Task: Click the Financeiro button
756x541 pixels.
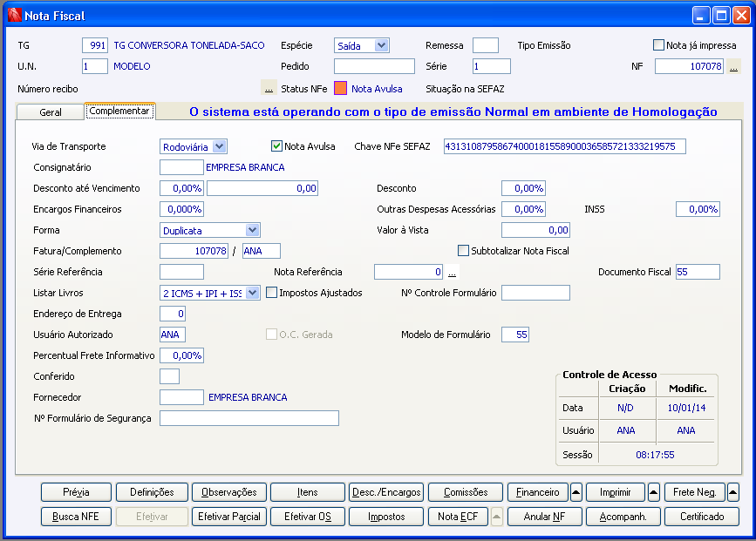Action: coord(538,492)
